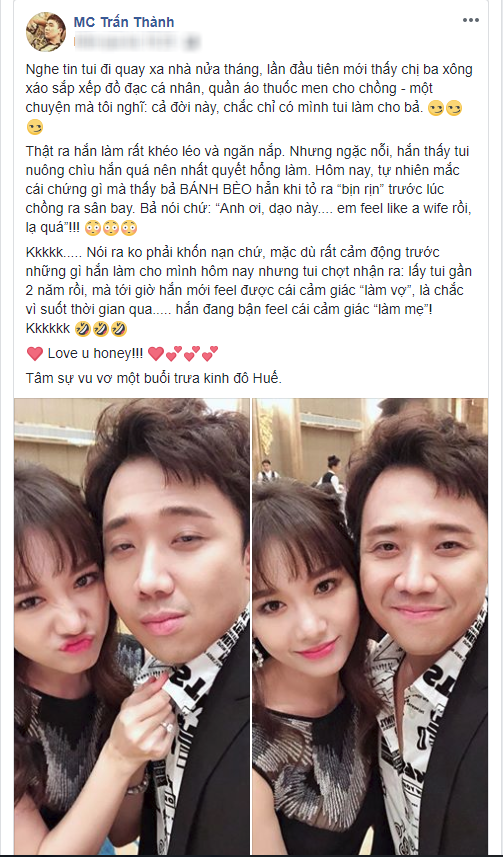Open the MC Trấn Thành page link
This screenshot has width=503, height=857.
124,22
